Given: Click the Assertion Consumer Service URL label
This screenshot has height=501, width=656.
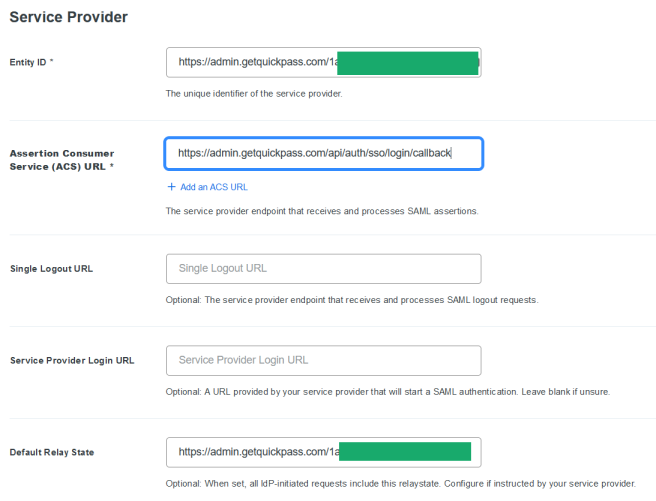Looking at the screenshot, I should (x=61, y=160).
